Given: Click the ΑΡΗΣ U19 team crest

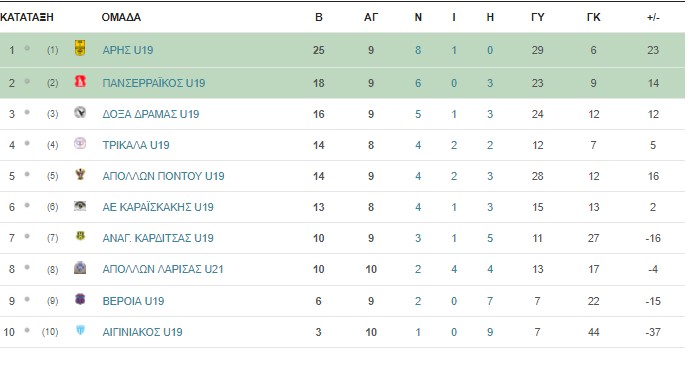Looking at the screenshot, I should 80,48.
